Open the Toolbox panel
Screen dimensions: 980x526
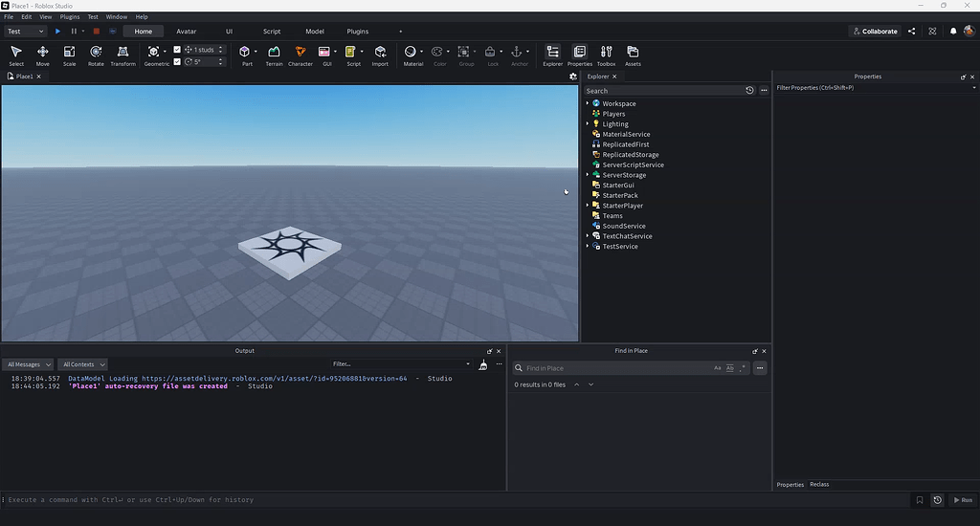coord(606,55)
